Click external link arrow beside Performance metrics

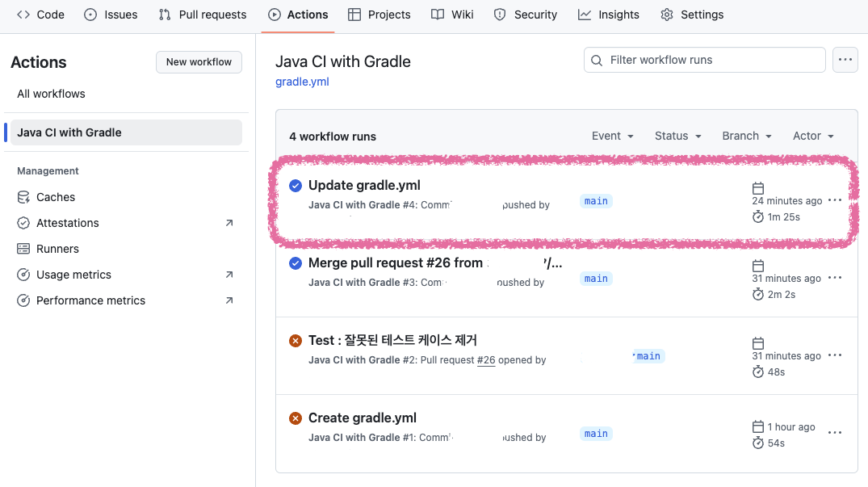point(229,300)
